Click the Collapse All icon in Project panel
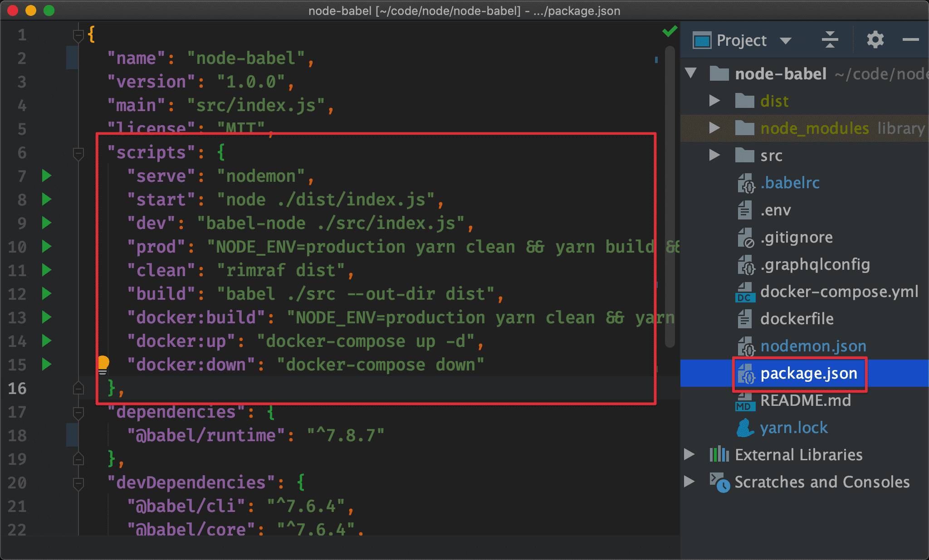The height and width of the screenshot is (560, 929). pyautogui.click(x=830, y=40)
